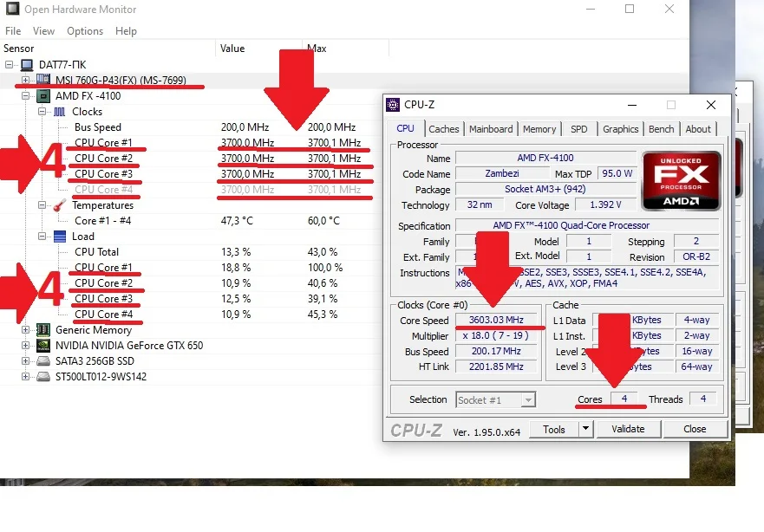Click the CPU-Z title bar chip icon
Image resolution: width=764 pixels, height=532 pixels.
click(x=393, y=105)
